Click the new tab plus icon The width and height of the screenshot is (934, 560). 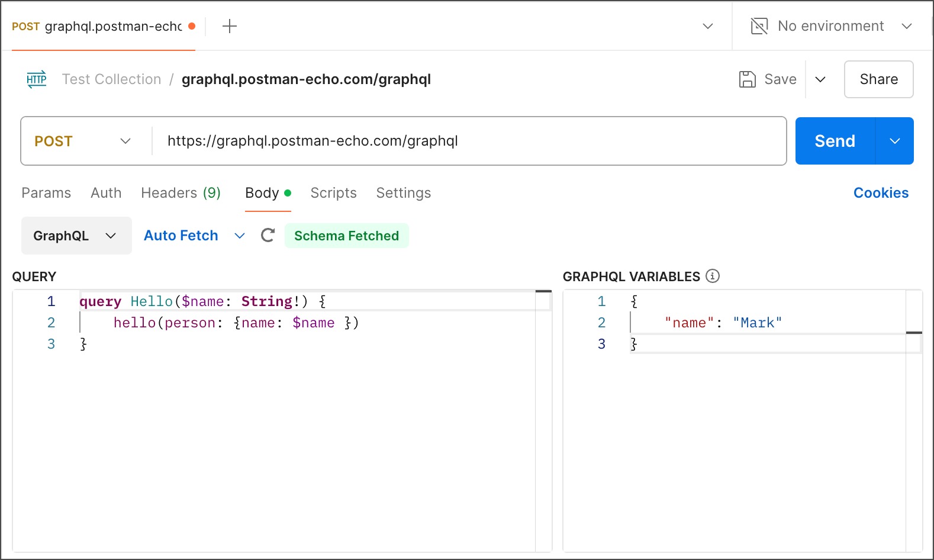[230, 26]
